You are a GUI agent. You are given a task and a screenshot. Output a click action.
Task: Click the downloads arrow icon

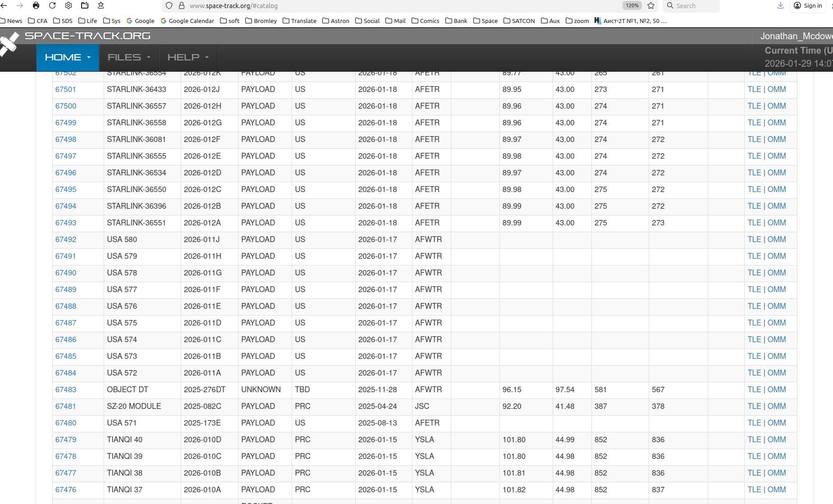coord(780,5)
